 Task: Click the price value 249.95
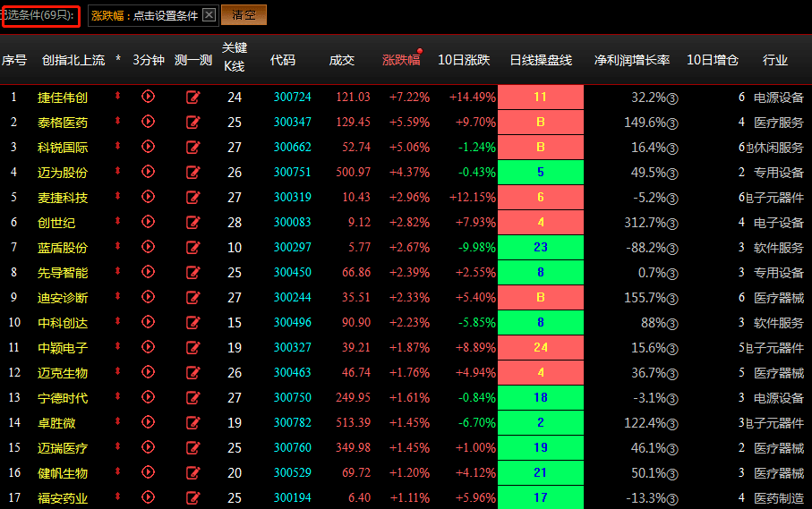pyautogui.click(x=353, y=397)
